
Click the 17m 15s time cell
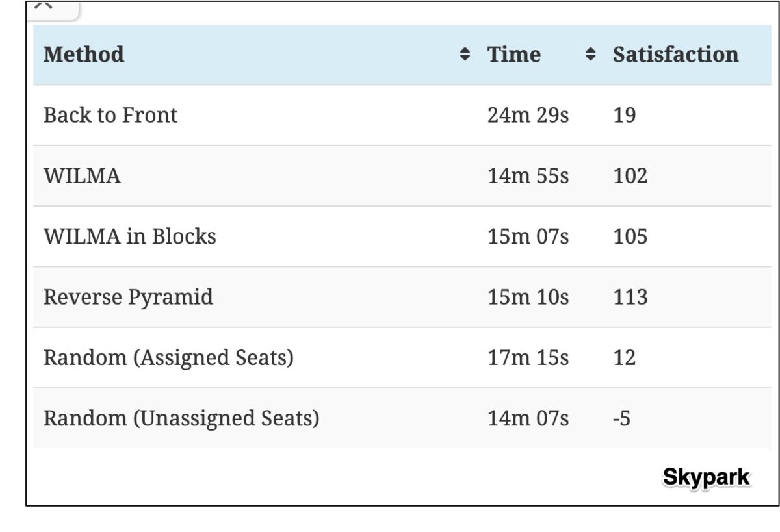pyautogui.click(x=528, y=358)
